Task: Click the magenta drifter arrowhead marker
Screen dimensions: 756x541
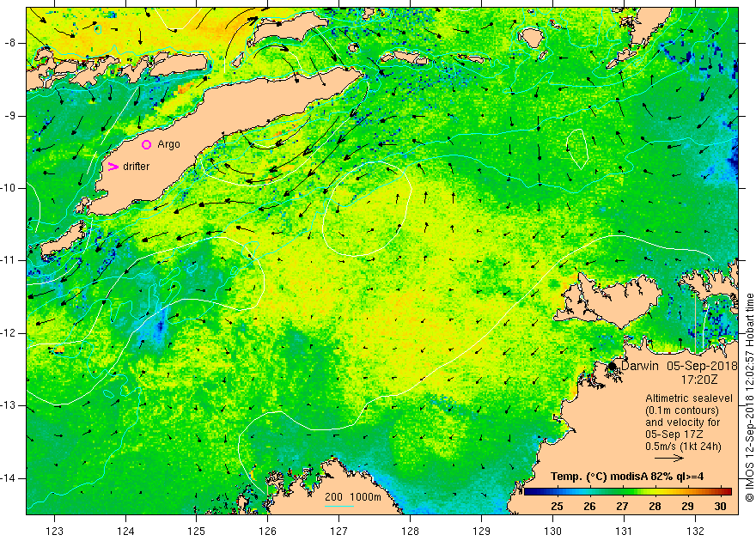Action: (113, 167)
